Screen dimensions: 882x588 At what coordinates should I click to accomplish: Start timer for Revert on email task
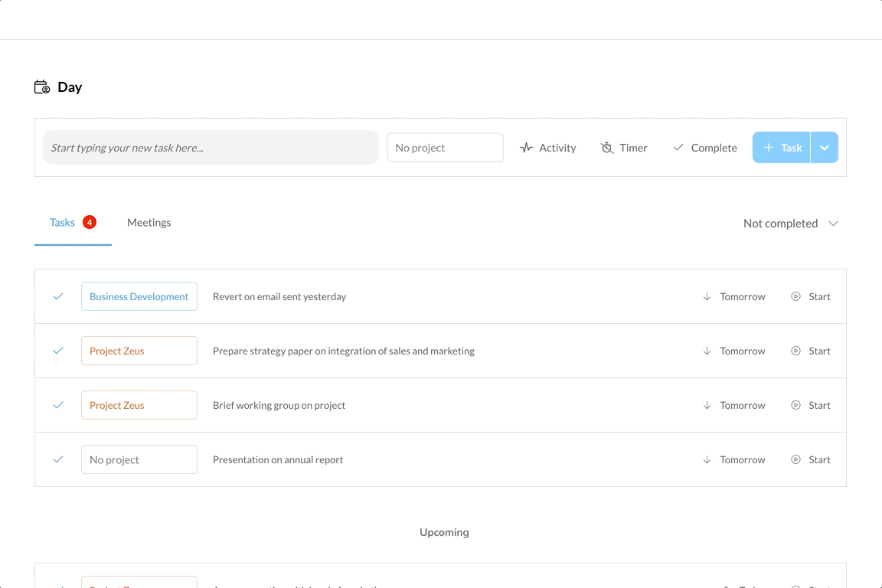point(811,296)
